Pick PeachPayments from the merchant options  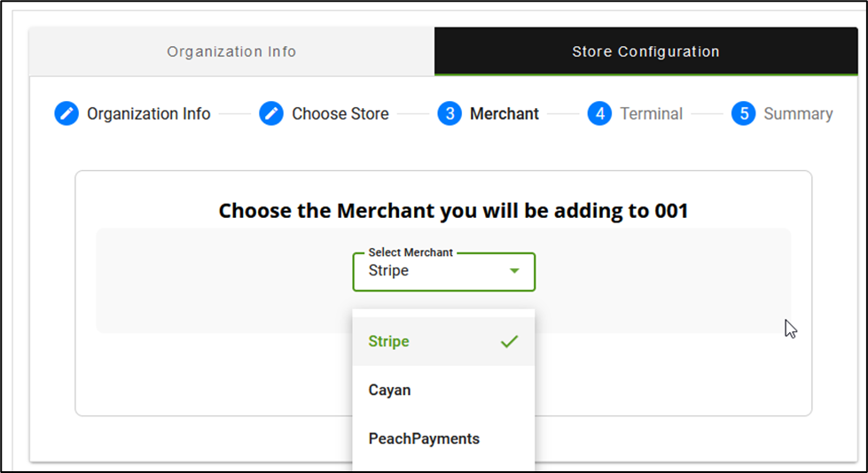click(424, 438)
